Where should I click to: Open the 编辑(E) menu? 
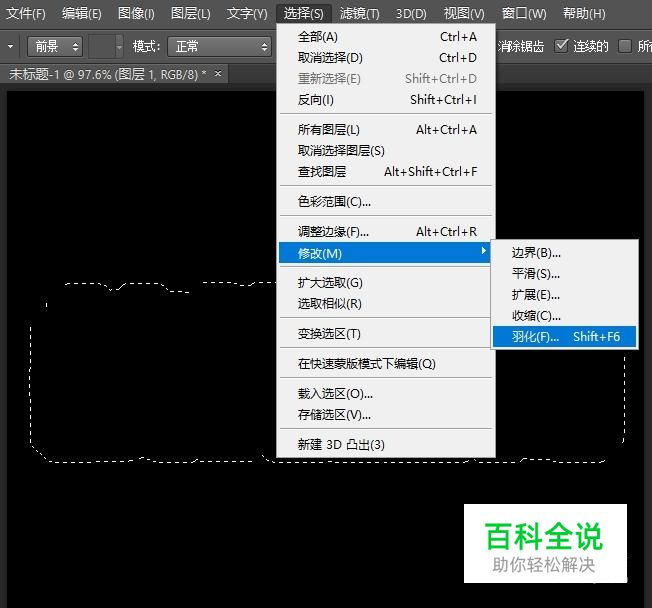click(82, 14)
